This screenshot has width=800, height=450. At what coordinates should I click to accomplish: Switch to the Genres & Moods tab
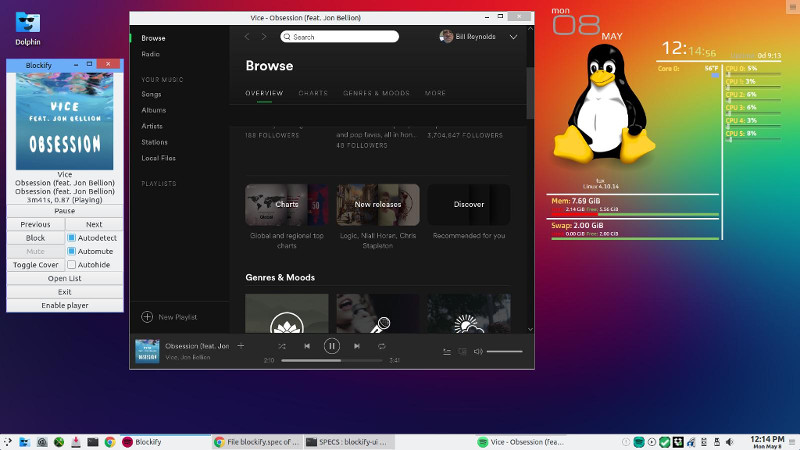[x=376, y=93]
